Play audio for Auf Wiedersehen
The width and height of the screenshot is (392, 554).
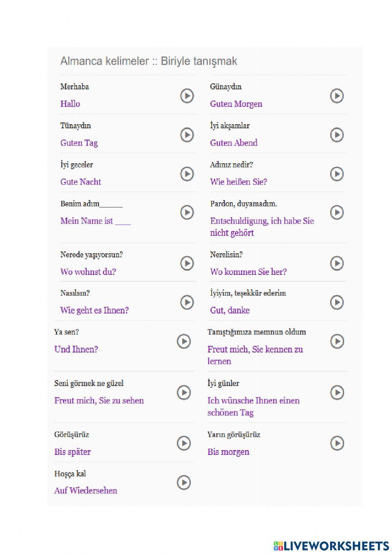click(x=184, y=483)
